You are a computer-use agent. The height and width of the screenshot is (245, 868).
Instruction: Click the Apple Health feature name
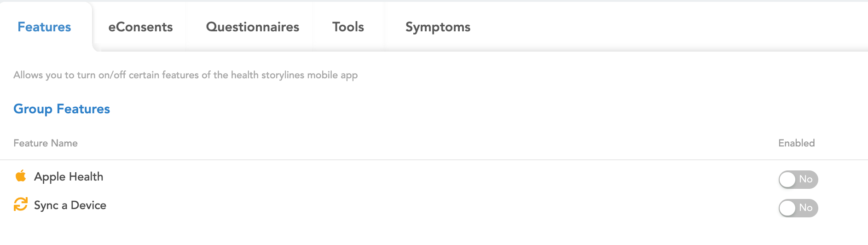69,177
